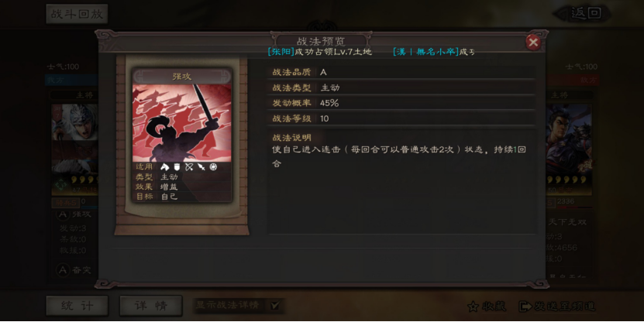The image size is (644, 322).
Task: Open the 详情 details tab
Action: click(x=151, y=306)
